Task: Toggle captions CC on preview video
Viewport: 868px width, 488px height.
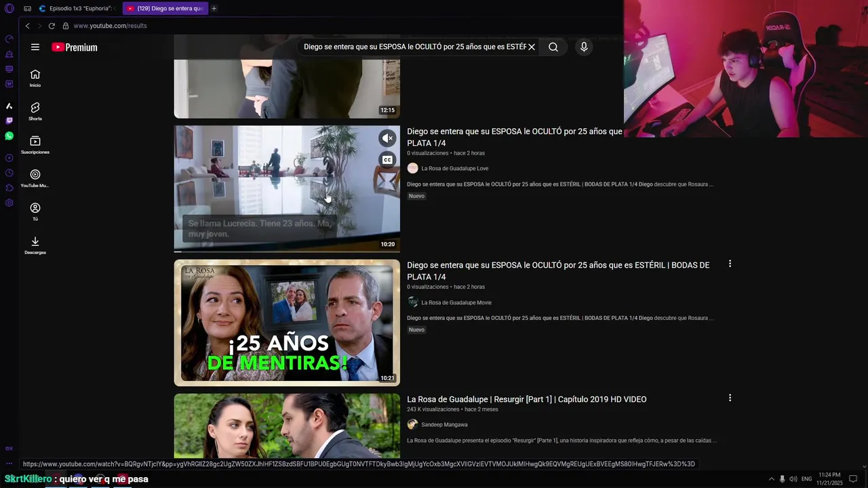Action: [387, 160]
